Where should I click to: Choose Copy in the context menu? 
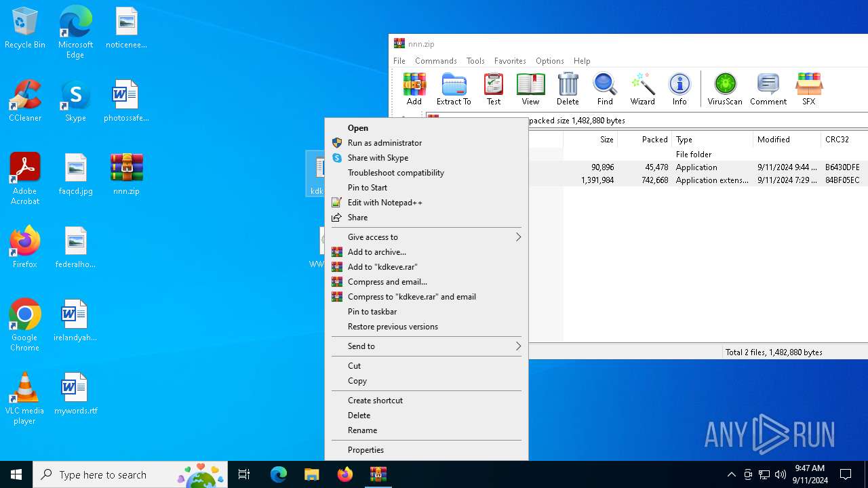point(427,381)
